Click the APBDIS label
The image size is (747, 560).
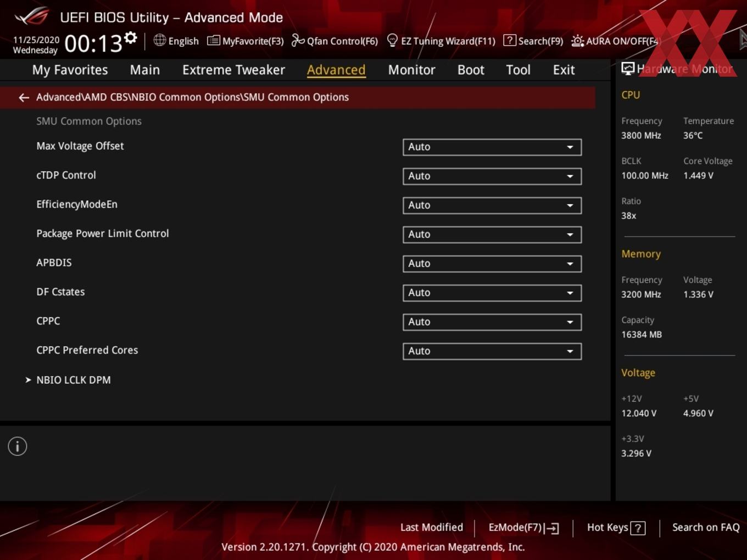(x=54, y=262)
